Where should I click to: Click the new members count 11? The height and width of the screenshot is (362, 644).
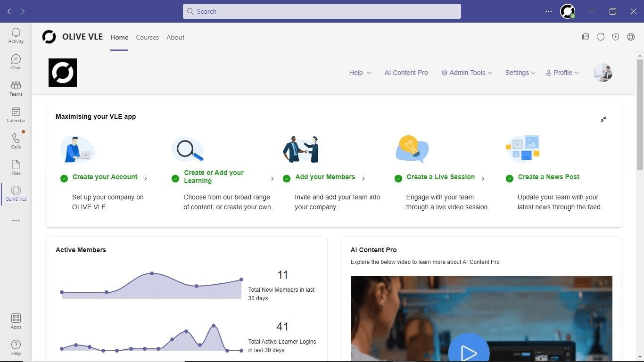point(282,275)
